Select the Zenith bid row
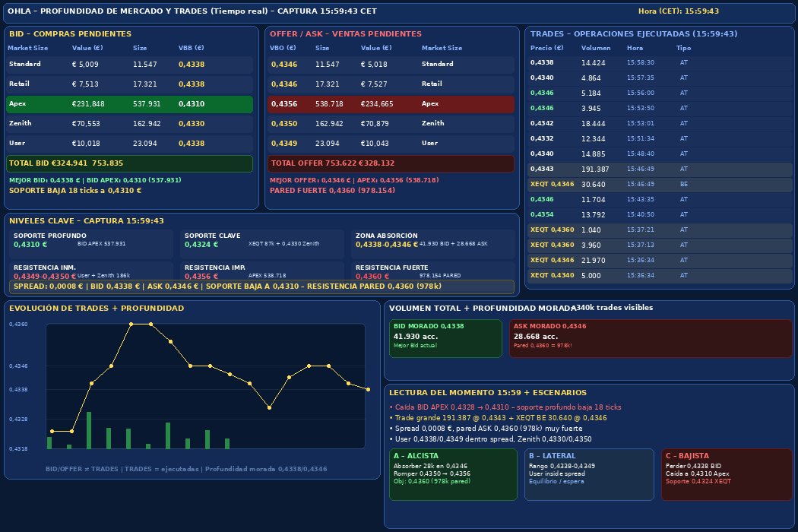The height and width of the screenshot is (532, 798). [129, 124]
